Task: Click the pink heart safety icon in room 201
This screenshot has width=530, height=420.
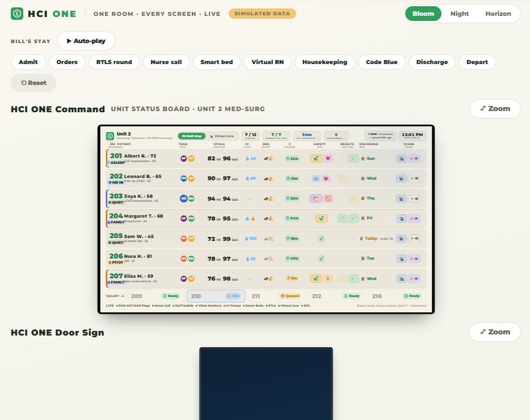Action: [328, 158]
